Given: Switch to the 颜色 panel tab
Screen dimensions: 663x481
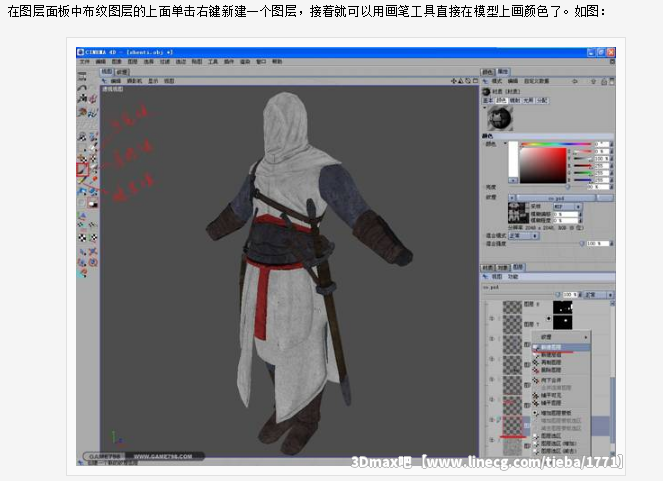Looking at the screenshot, I should pos(488,72).
